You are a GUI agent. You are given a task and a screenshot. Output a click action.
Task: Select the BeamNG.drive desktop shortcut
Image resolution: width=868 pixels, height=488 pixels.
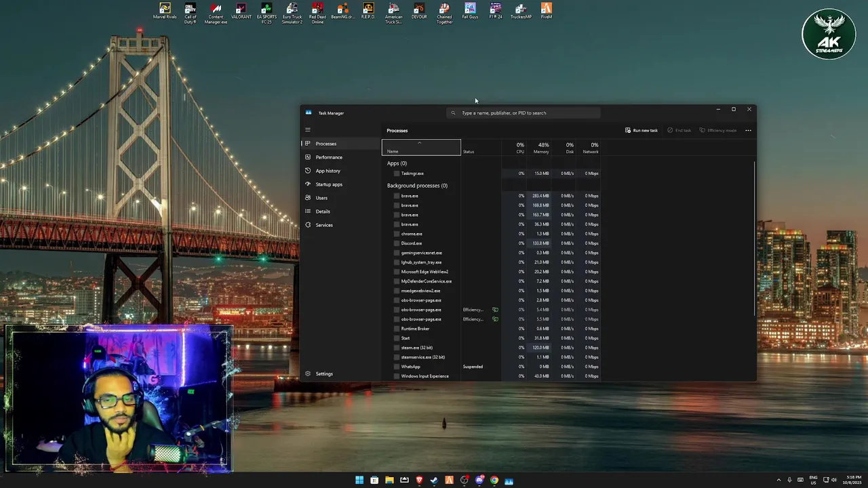pos(342,11)
